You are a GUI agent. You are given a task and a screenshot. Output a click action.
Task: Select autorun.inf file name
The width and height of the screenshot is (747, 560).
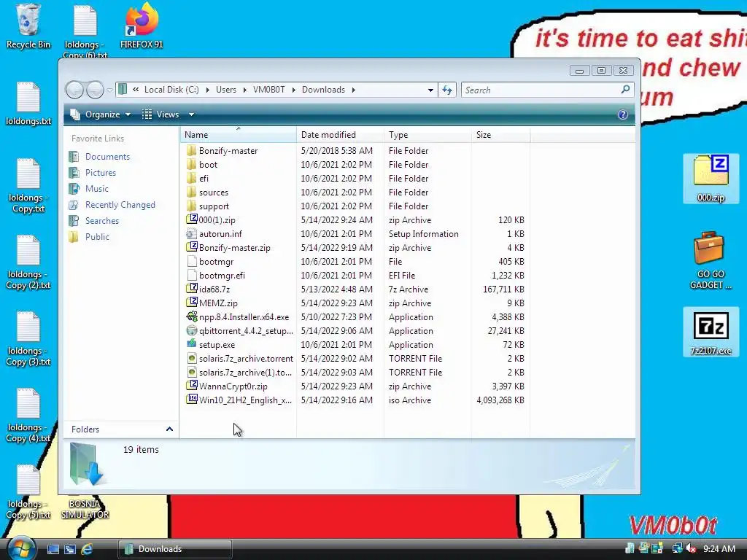[220, 234]
